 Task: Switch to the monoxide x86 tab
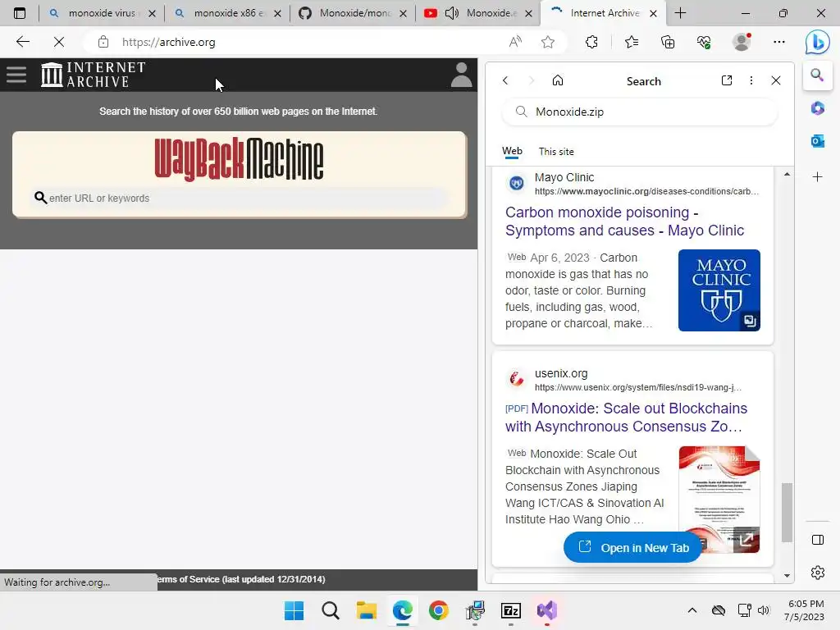coord(227,13)
